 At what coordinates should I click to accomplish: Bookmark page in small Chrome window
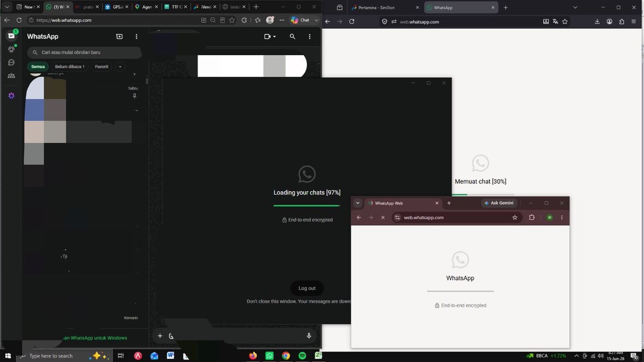pos(515,217)
